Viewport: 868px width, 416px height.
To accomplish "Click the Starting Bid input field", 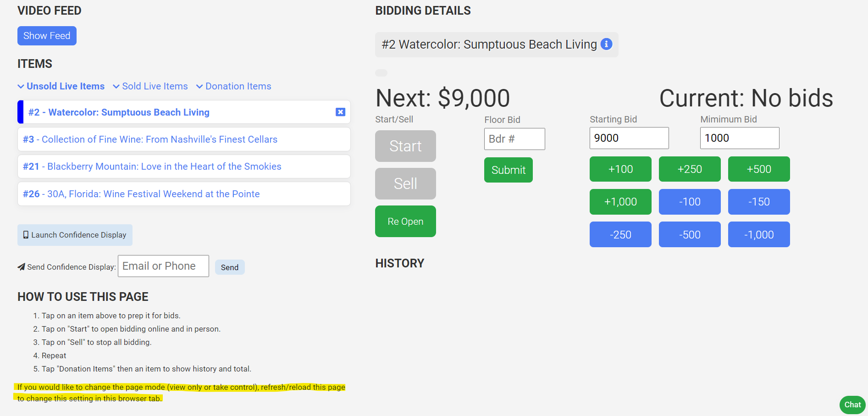I will 629,138.
